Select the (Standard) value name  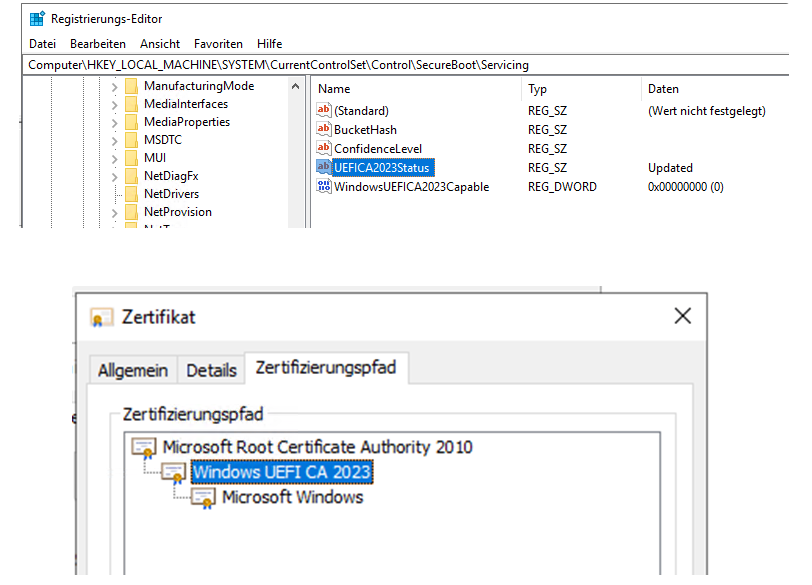(361, 111)
